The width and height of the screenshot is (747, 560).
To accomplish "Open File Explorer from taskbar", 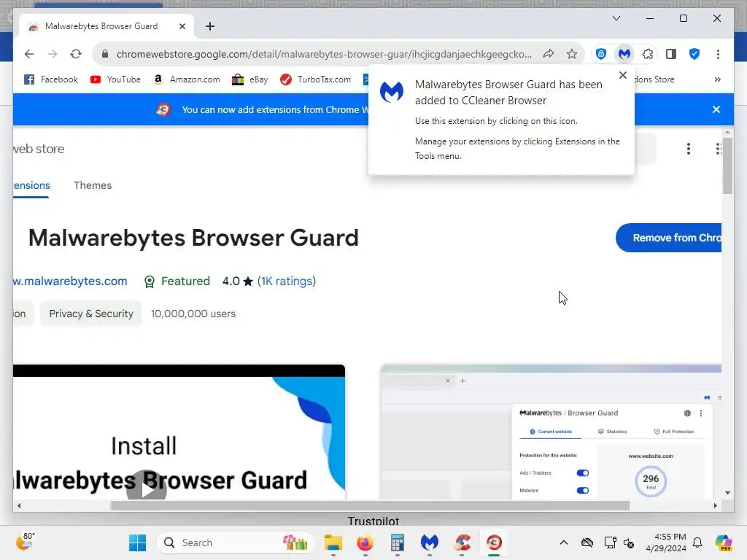I will click(333, 542).
